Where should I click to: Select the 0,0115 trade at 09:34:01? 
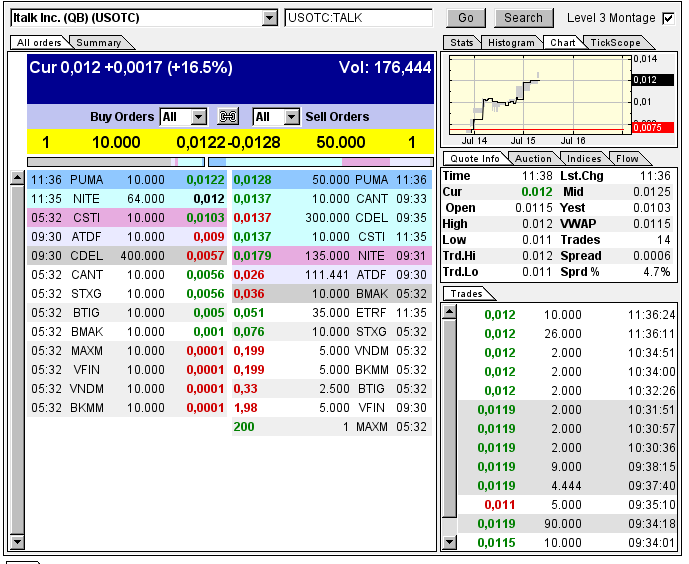point(567,542)
